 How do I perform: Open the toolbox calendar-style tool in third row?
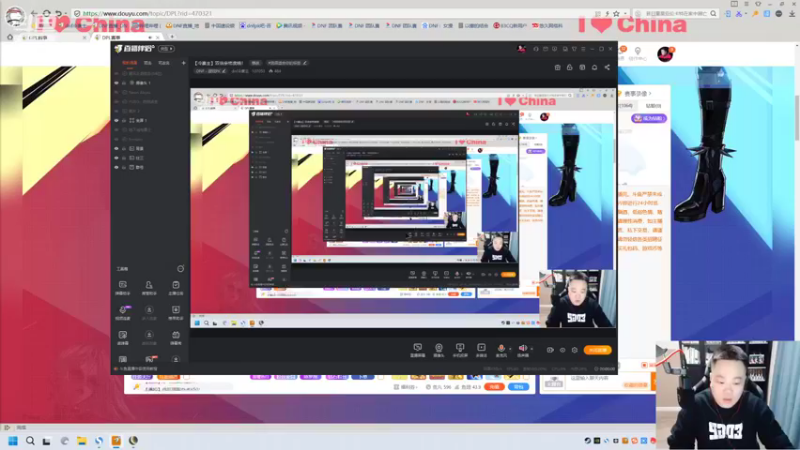[x=176, y=337]
